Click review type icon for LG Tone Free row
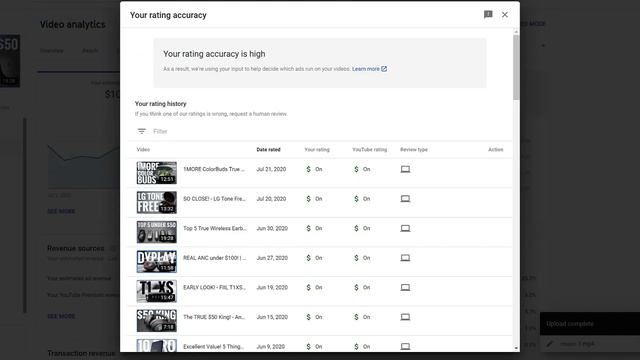Image resolution: width=640 pixels, height=360 pixels. 405,199
